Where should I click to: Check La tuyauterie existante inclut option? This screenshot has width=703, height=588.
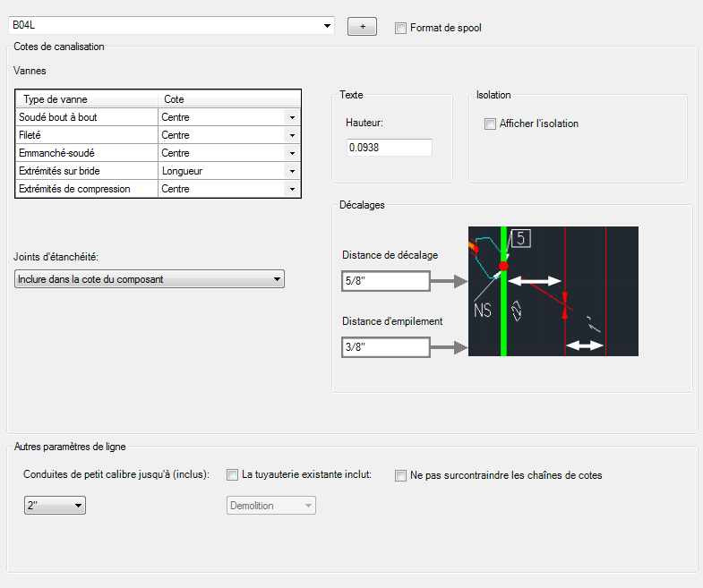(x=233, y=475)
